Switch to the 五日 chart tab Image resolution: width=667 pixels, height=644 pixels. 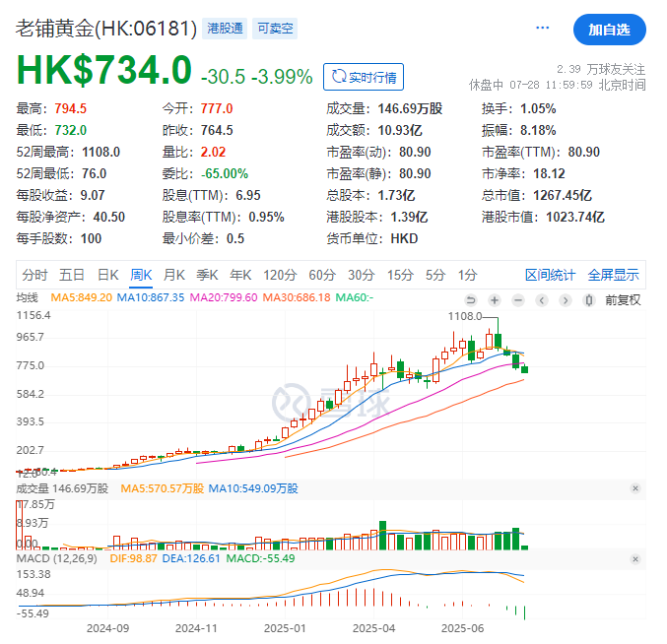pos(71,275)
